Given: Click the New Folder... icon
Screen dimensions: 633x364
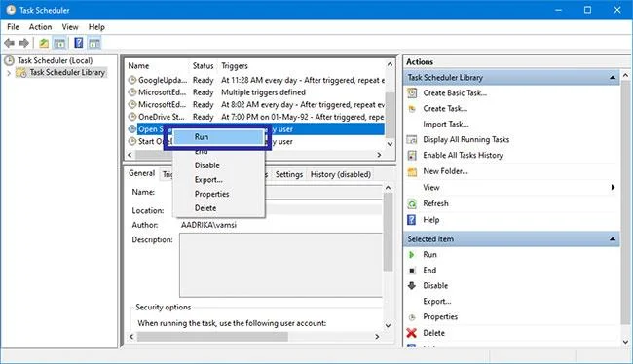Looking at the screenshot, I should [x=412, y=171].
